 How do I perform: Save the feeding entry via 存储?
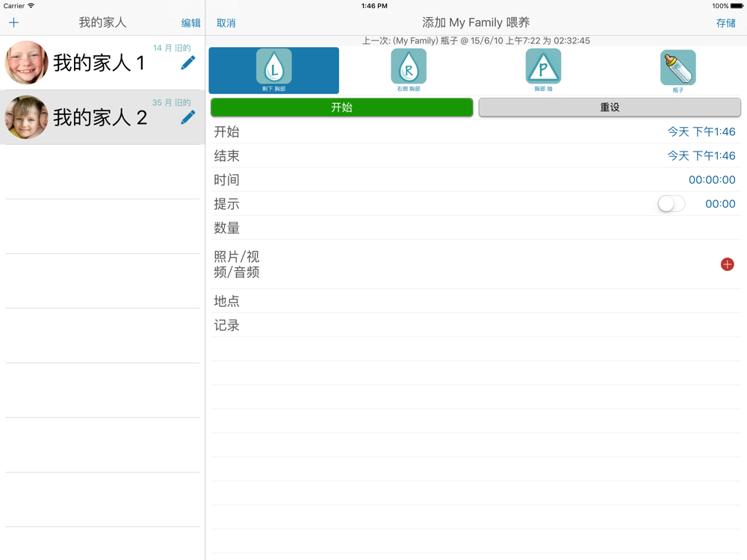725,23
